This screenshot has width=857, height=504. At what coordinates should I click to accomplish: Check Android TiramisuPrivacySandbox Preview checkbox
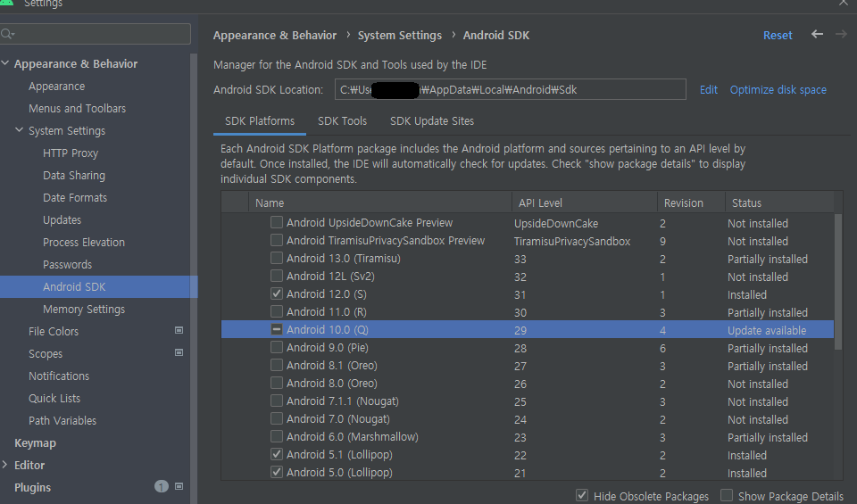277,240
